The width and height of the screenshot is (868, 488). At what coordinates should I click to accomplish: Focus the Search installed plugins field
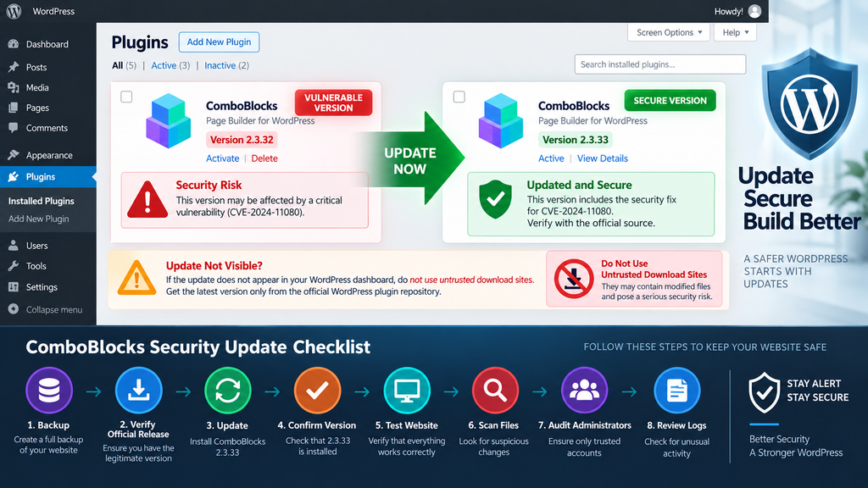(659, 64)
